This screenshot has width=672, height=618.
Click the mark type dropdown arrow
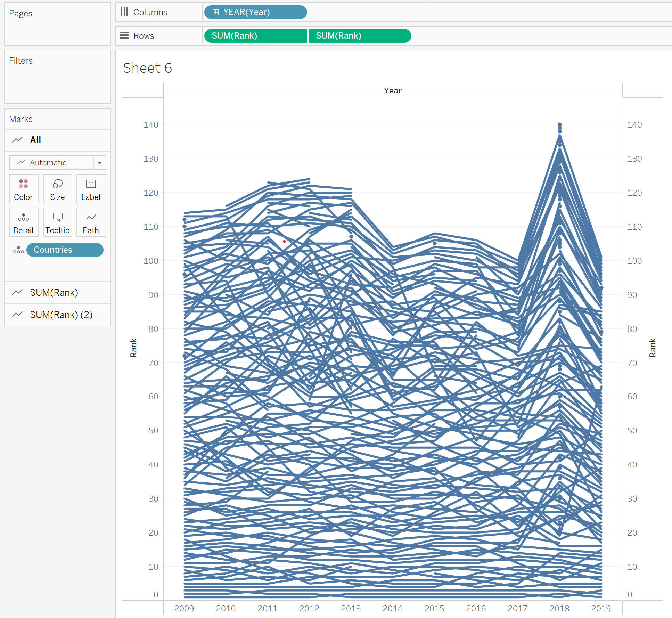pyautogui.click(x=100, y=163)
